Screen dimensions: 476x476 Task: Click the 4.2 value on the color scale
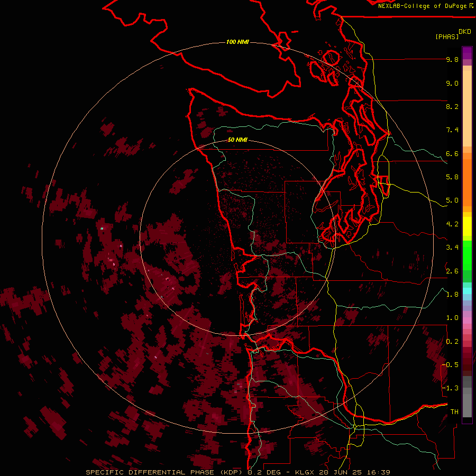pos(452,224)
